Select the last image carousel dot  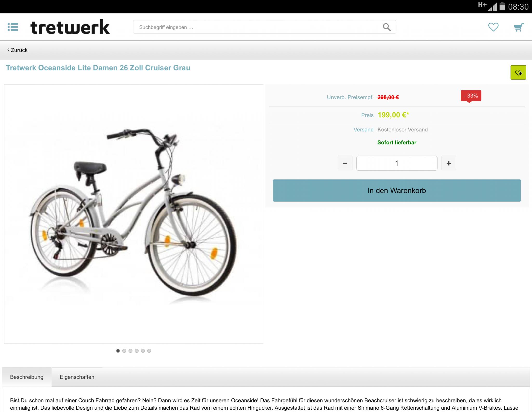(x=149, y=351)
